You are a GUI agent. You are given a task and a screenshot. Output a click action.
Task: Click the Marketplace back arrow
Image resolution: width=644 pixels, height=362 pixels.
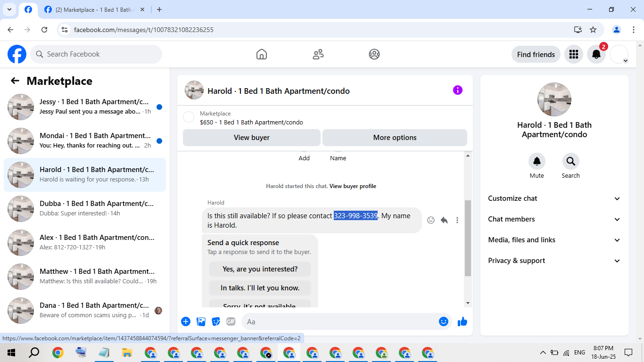pyautogui.click(x=15, y=81)
